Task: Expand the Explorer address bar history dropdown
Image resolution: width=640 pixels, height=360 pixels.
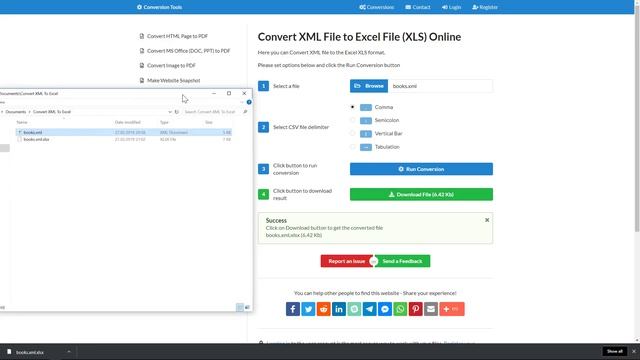Action: click(170, 111)
